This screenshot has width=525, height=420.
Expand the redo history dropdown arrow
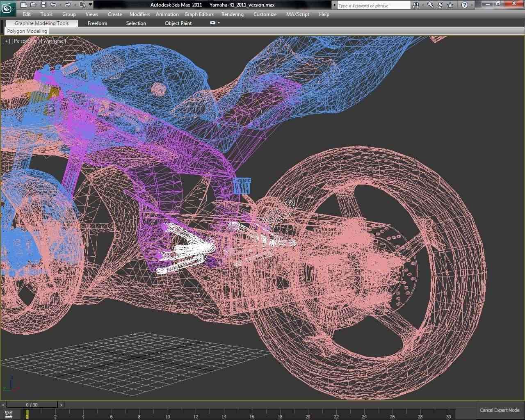(74, 5)
